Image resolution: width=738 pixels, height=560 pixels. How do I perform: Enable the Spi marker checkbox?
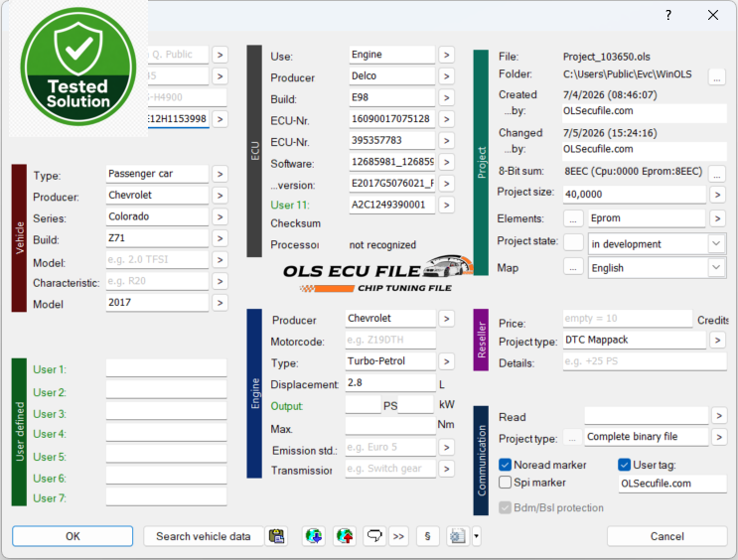coord(505,483)
